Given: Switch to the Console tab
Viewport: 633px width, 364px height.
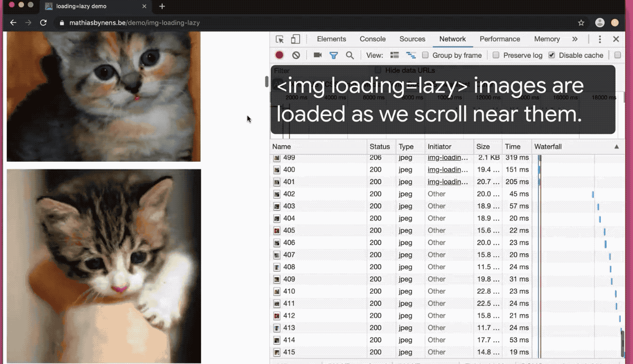Looking at the screenshot, I should pos(373,39).
